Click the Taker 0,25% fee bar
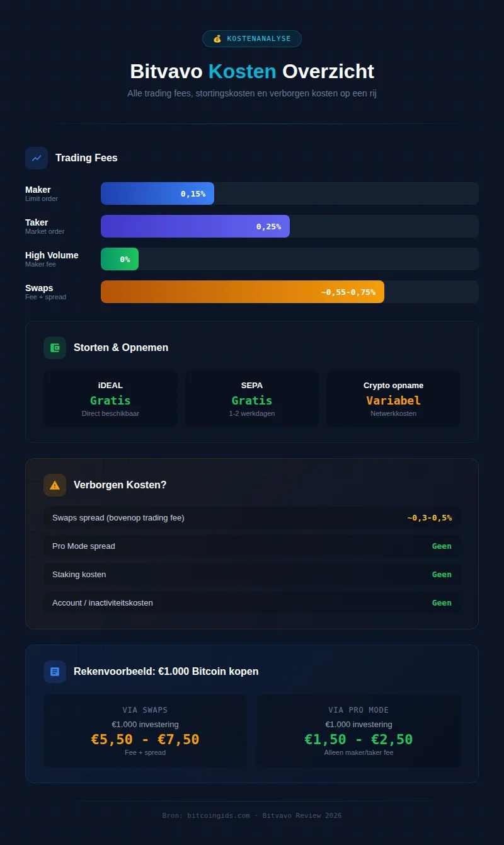This screenshot has height=845, width=504. (195, 226)
